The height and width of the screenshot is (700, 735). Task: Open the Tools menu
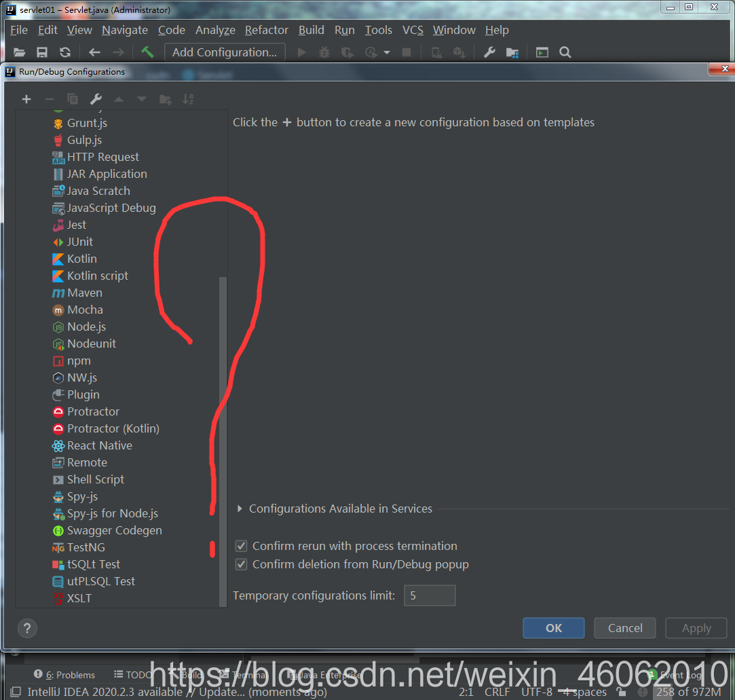pyautogui.click(x=378, y=30)
